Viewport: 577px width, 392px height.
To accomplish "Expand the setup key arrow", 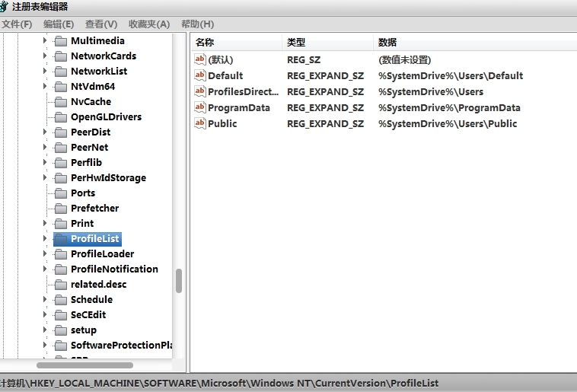I will pos(45,330).
